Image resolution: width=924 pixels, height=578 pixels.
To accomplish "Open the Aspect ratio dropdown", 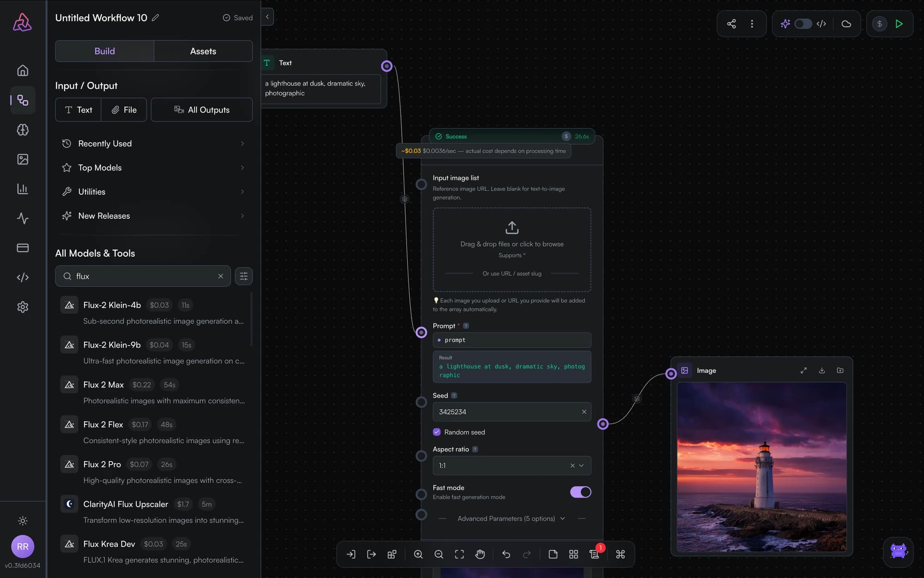I will (x=512, y=466).
